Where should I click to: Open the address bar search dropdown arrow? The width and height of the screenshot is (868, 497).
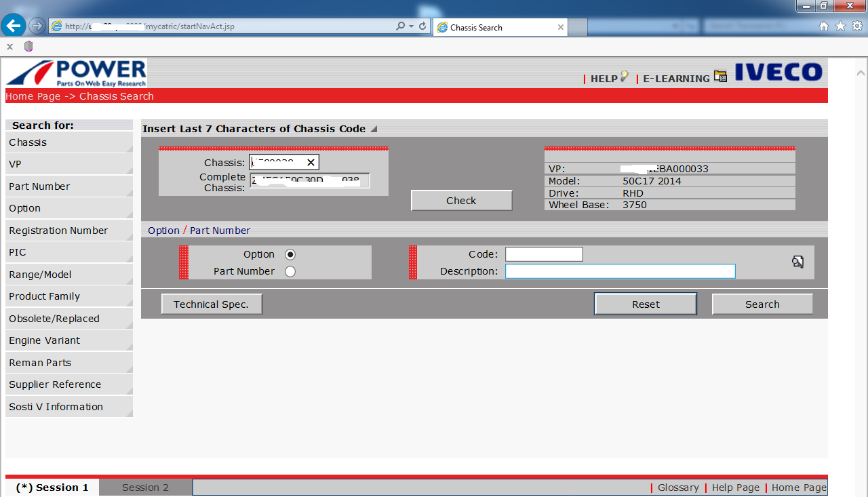412,26
